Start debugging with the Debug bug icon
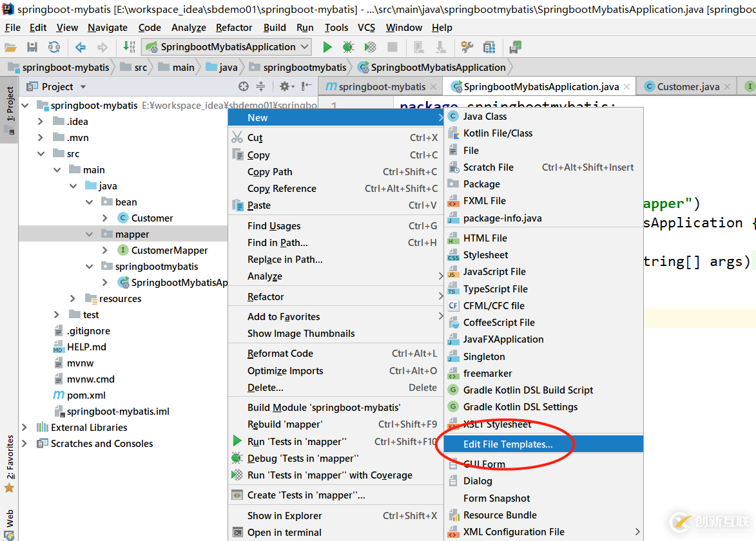 tap(348, 47)
